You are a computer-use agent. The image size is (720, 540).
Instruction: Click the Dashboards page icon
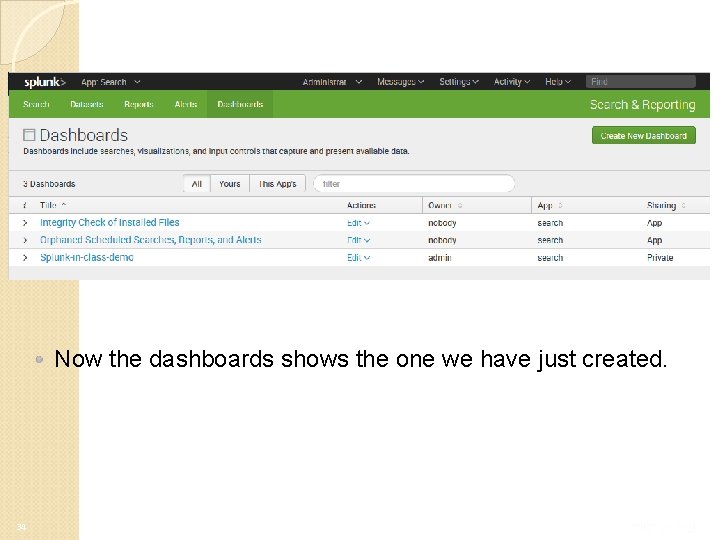[29, 135]
